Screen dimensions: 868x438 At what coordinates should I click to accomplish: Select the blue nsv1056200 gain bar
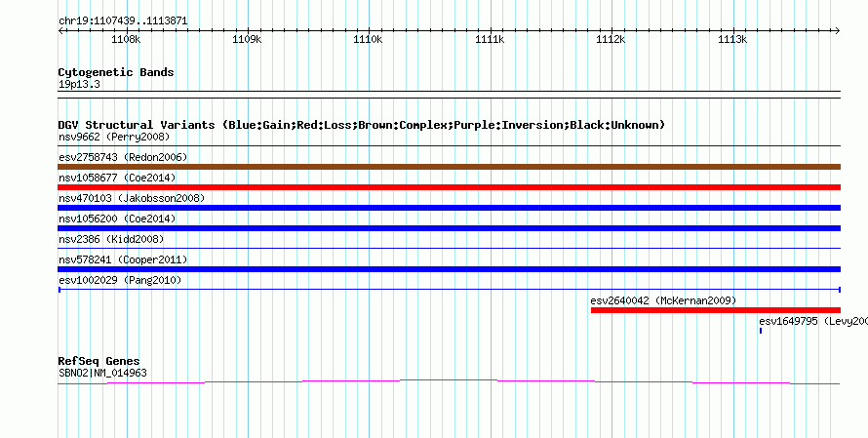point(449,228)
